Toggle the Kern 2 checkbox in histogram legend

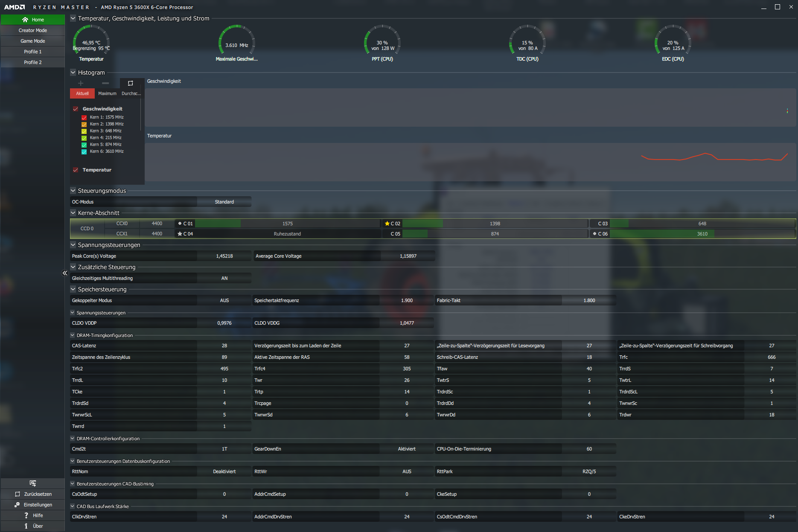84,124
